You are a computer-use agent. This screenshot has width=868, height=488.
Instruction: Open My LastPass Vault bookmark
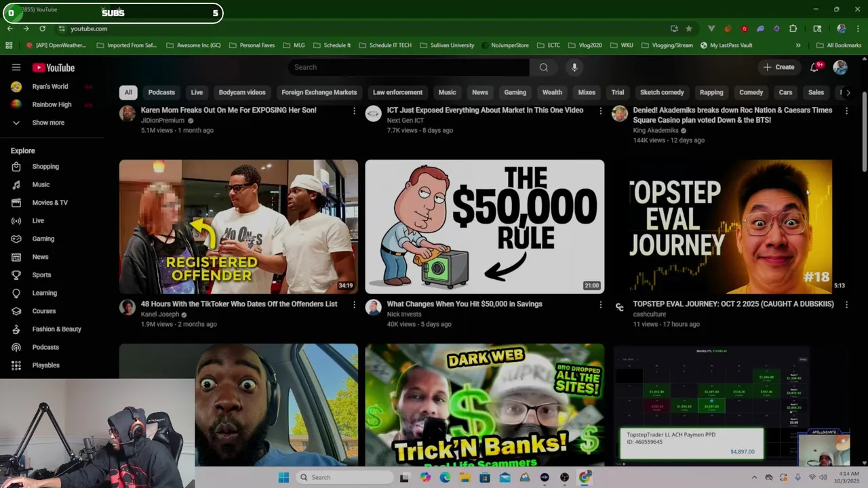pos(726,45)
